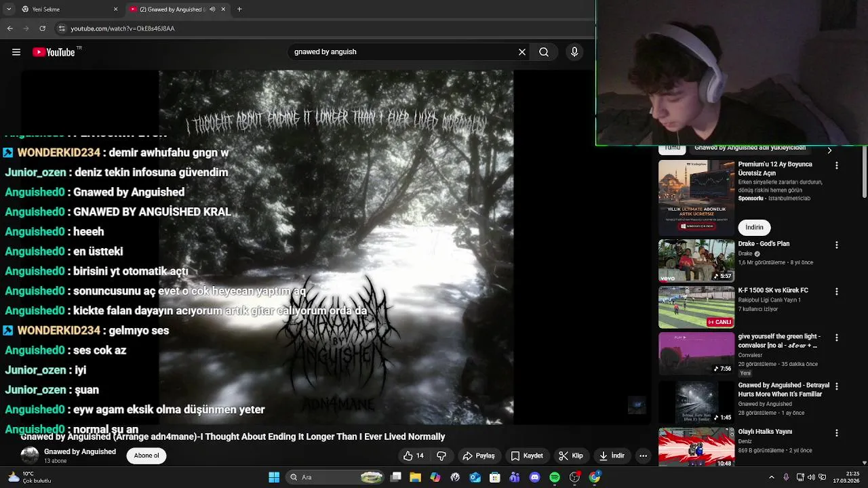Mute the playing YouTube tab audio
The width and height of the screenshot is (868, 488).
[212, 9]
